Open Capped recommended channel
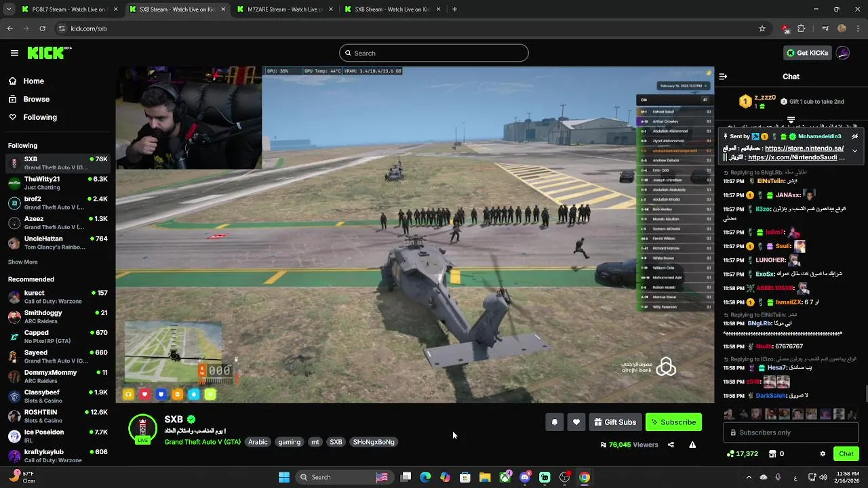 tap(58, 337)
